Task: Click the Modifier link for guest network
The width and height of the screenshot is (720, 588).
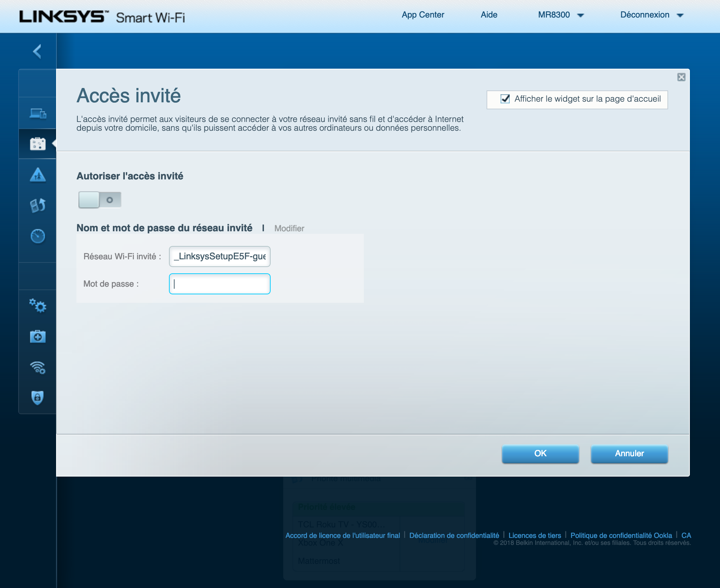Action: 289,228
